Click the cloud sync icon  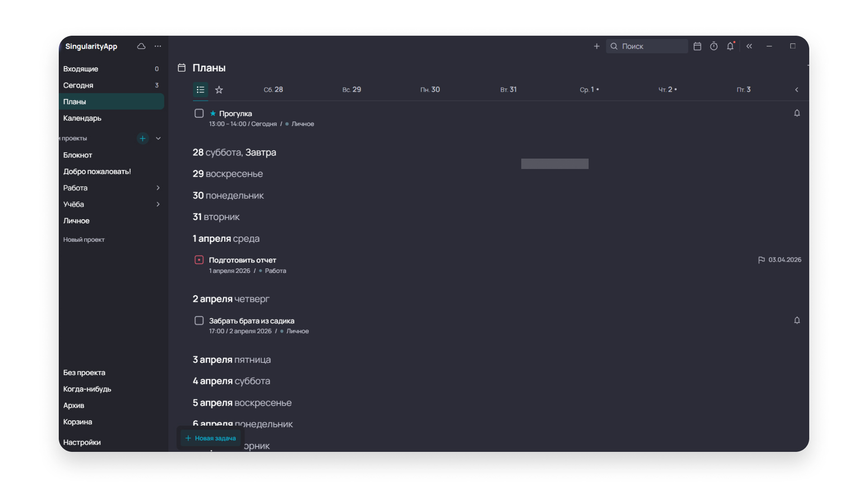[x=141, y=46]
